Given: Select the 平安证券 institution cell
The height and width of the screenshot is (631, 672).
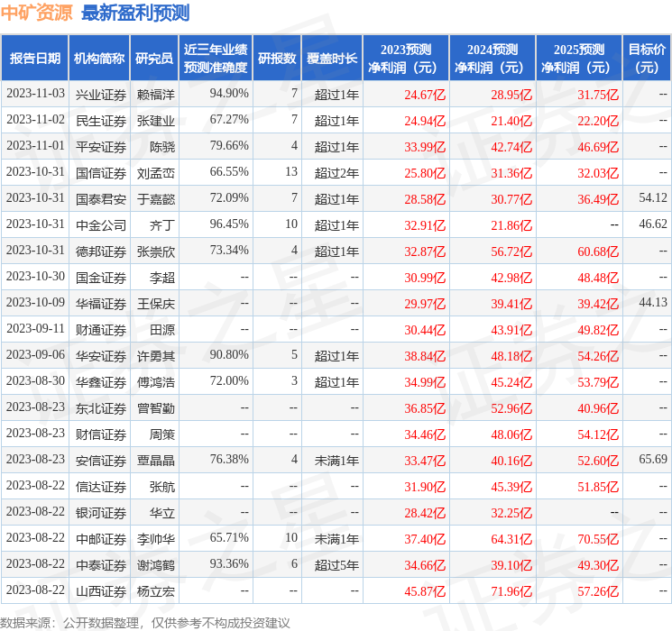Looking at the screenshot, I should coord(101,147).
